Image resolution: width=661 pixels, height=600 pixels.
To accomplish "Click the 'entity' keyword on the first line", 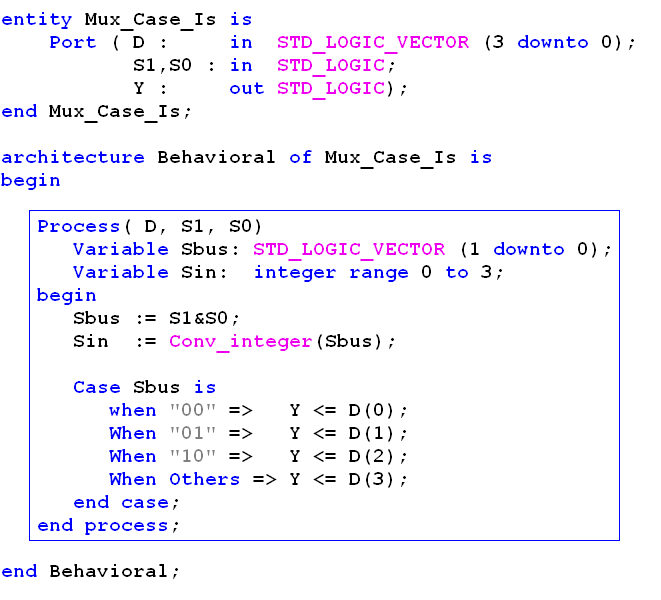I will (37, 19).
